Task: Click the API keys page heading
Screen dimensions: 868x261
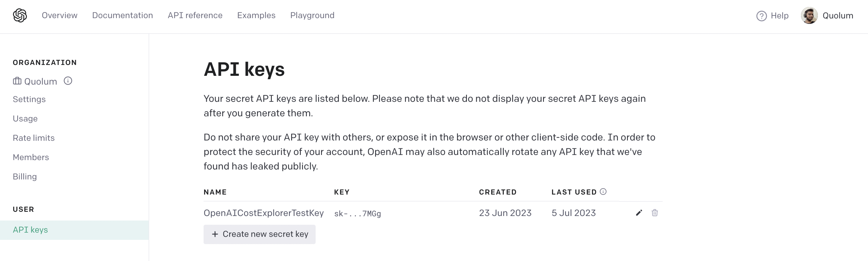Action: click(244, 69)
